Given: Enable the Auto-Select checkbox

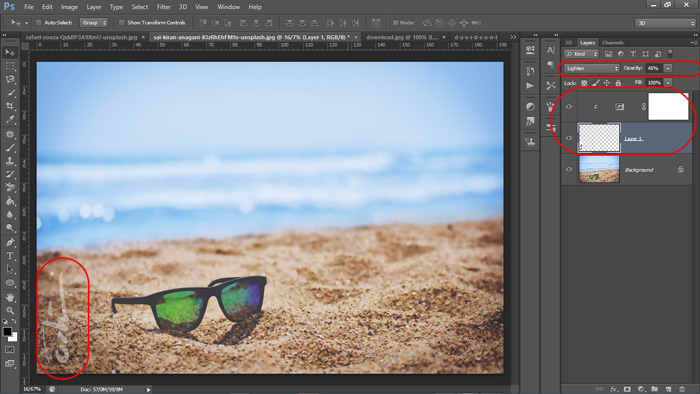Looking at the screenshot, I should (x=38, y=22).
